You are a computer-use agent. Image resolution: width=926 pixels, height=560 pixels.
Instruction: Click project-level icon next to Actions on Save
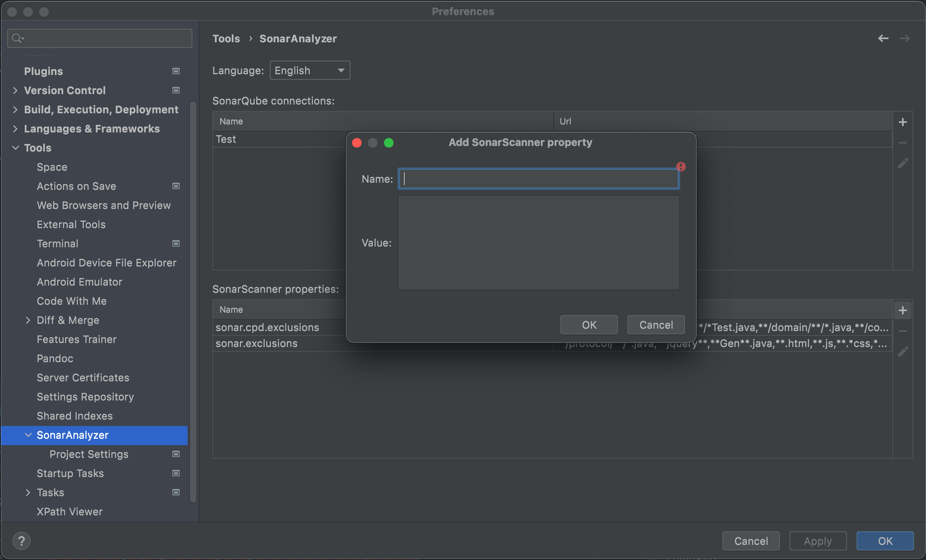point(176,186)
